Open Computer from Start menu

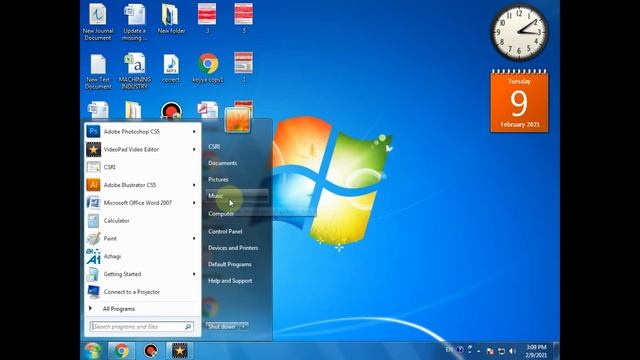[x=221, y=213]
